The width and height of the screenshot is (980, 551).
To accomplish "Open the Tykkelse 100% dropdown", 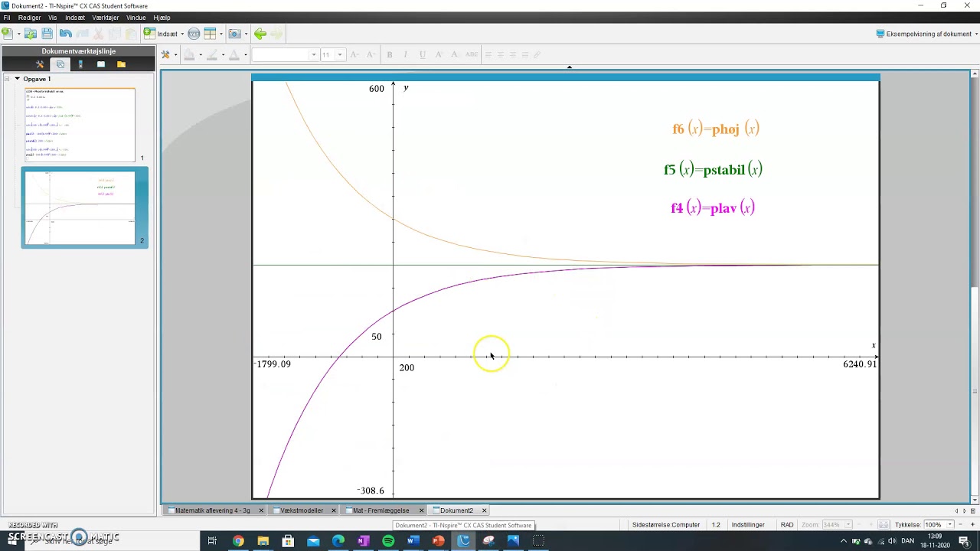I will pyautogui.click(x=949, y=525).
